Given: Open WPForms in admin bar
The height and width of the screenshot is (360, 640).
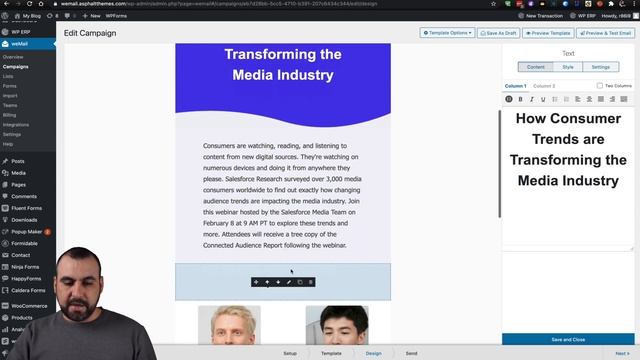Looking at the screenshot, I should [x=116, y=16].
